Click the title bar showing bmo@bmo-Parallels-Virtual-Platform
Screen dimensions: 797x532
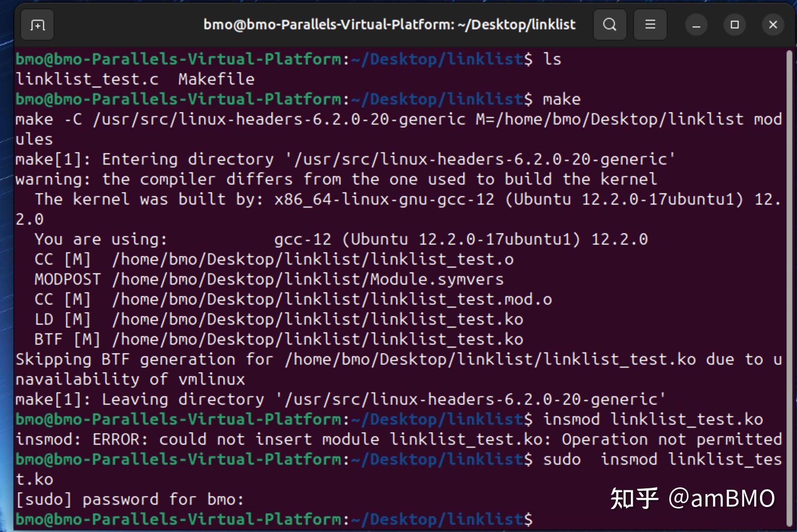point(389,24)
